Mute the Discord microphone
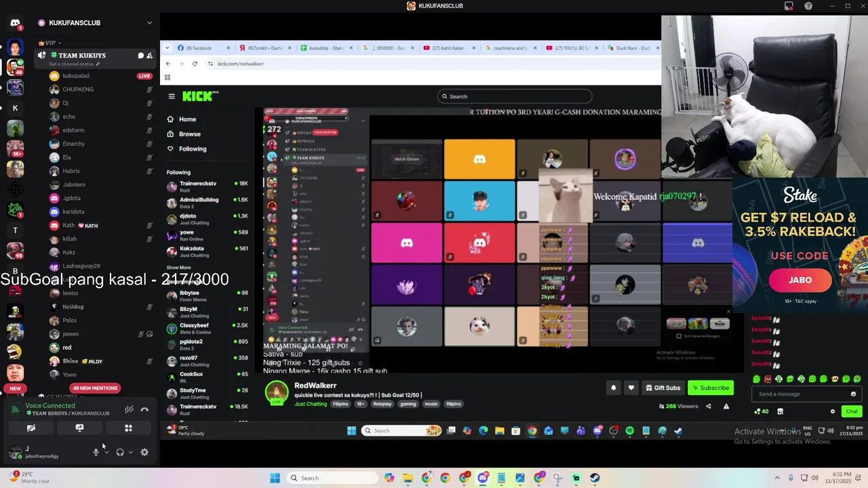 96,452
